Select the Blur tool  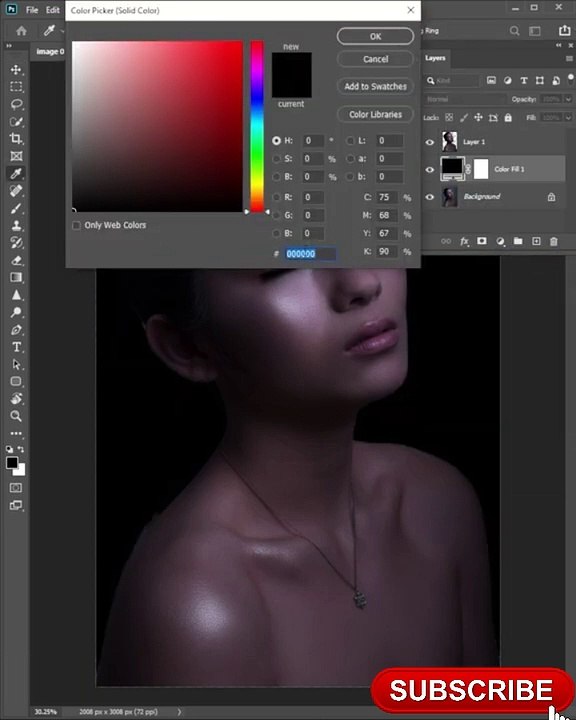[x=16, y=295]
